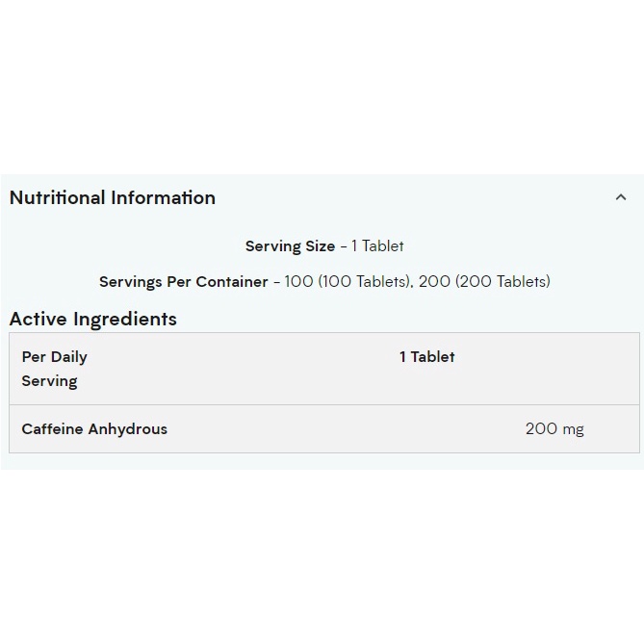Collapse the Nutritional Information section chevron
Image resolution: width=644 pixels, height=644 pixels.
point(621,197)
